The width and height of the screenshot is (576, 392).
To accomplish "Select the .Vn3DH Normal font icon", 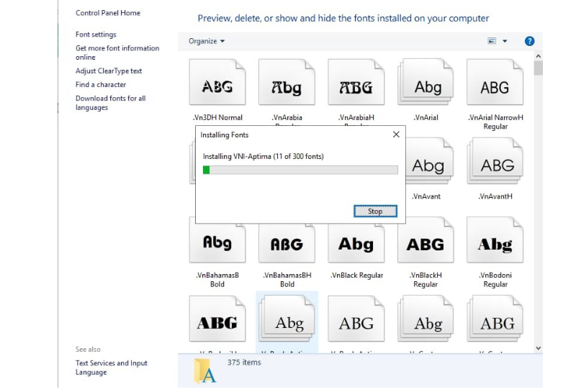I will 217,82.
